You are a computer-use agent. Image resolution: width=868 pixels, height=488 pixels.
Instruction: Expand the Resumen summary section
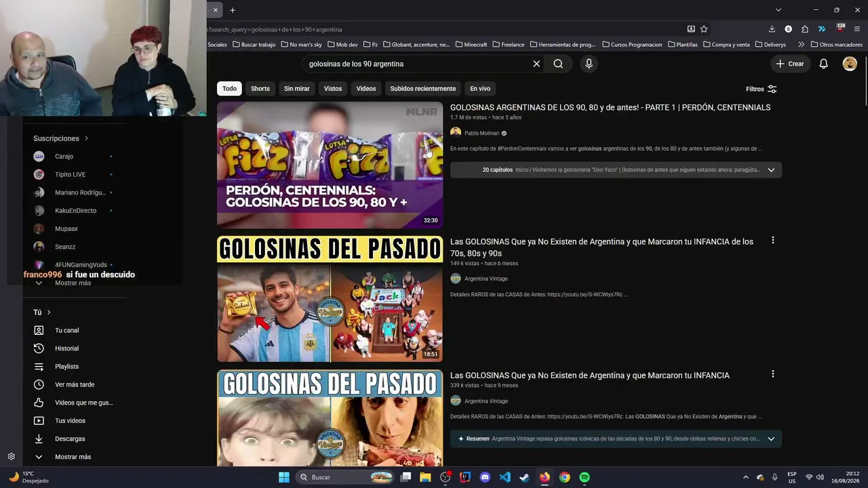(771, 439)
